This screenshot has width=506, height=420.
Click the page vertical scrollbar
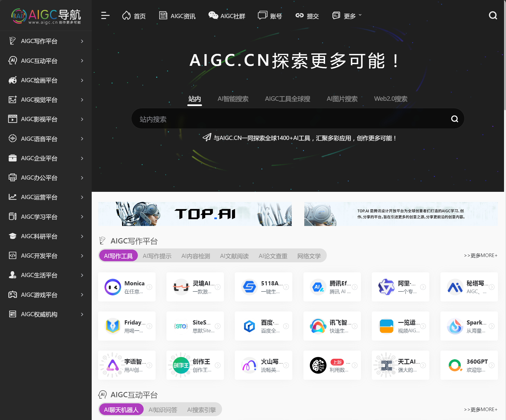(x=505, y=56)
